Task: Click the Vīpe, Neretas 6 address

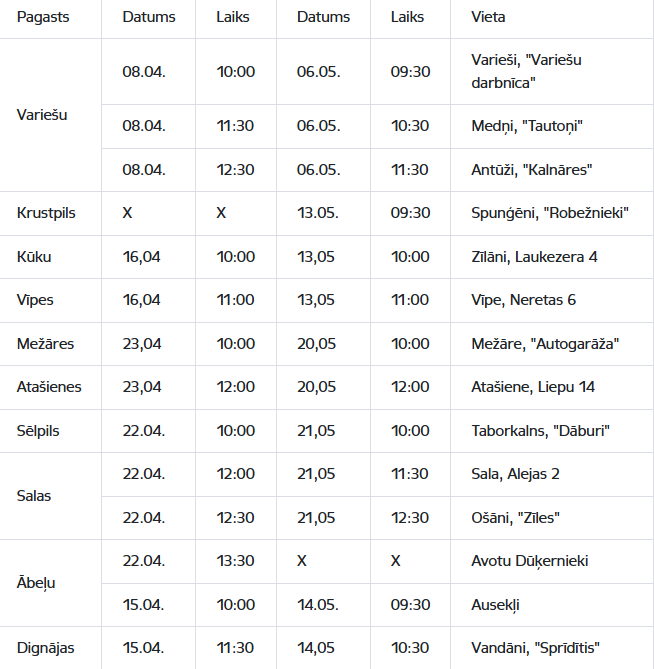Action: point(523,300)
